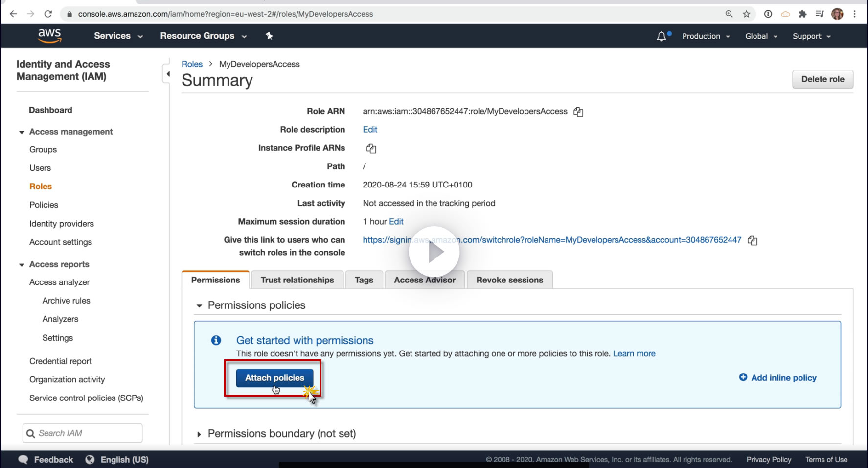
Task: Open the Services dropdown
Action: coord(118,36)
